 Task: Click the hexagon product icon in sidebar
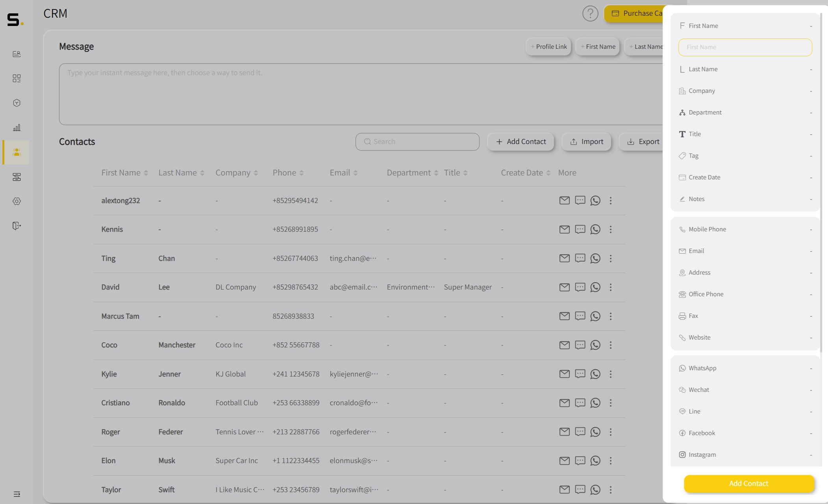pos(17,103)
